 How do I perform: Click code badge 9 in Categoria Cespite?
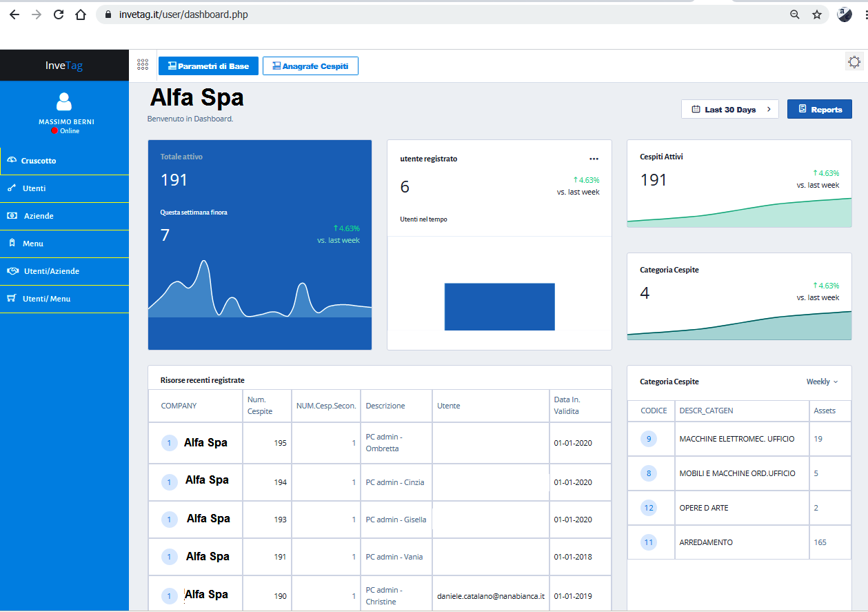point(648,439)
